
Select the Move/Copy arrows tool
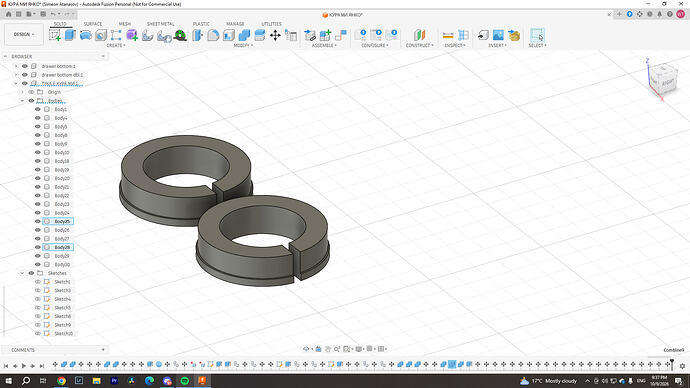click(x=275, y=35)
